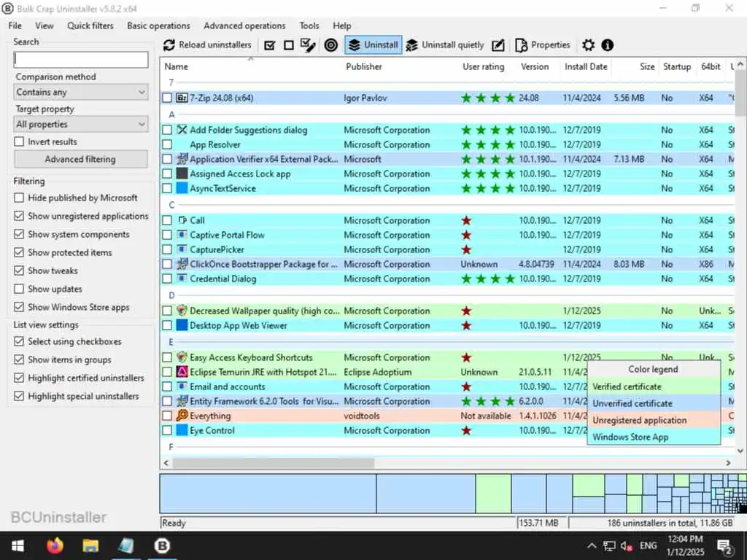
Task: Click the edit pencil toolbar icon
Action: tap(498, 45)
